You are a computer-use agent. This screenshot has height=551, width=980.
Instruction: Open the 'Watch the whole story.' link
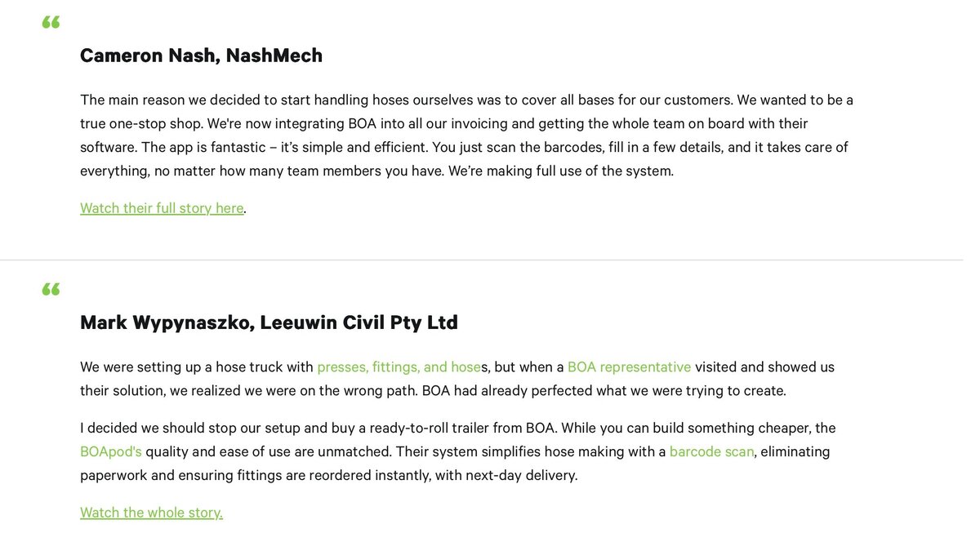[x=151, y=513]
